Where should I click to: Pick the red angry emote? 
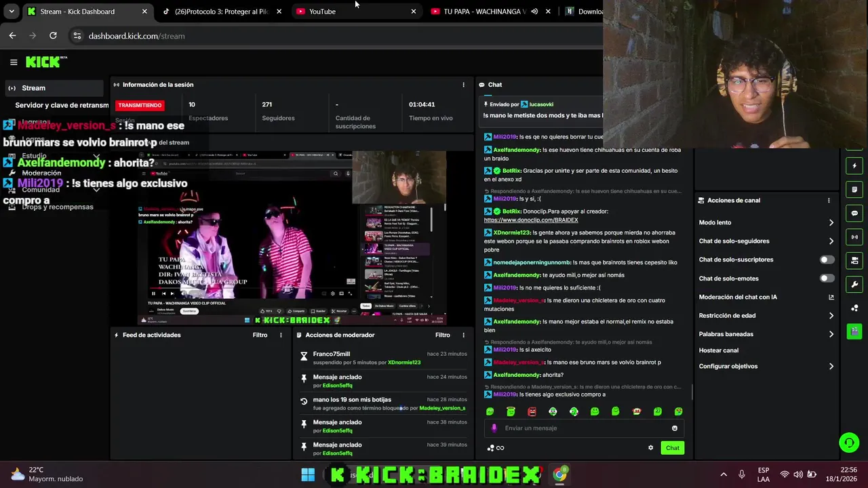[x=532, y=411]
